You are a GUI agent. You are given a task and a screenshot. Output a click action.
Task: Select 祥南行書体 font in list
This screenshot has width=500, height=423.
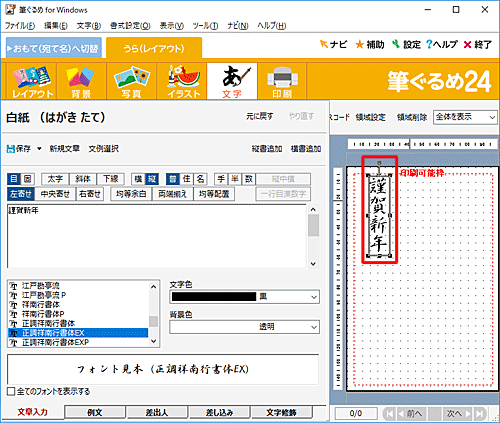(x=78, y=305)
